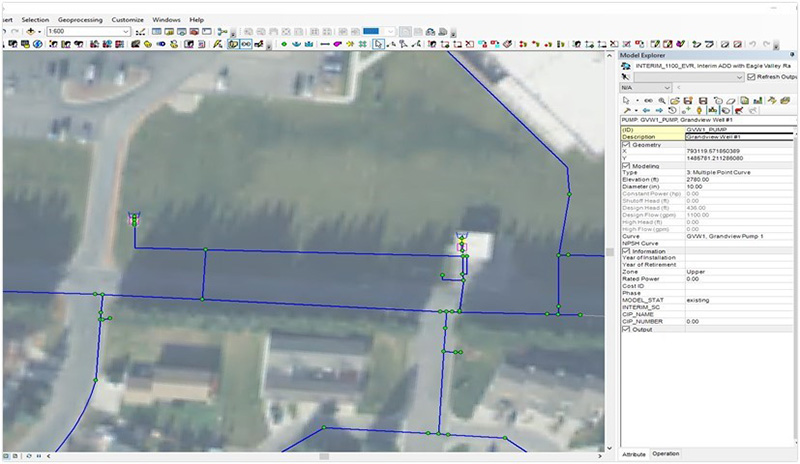Switch to the Operation tab
Screen dimensions: 800x464
(x=666, y=453)
